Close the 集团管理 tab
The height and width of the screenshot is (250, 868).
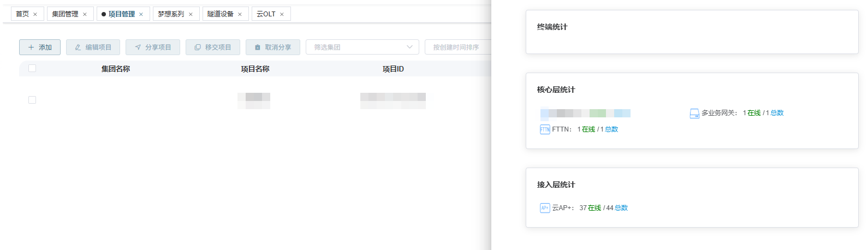[x=85, y=14]
